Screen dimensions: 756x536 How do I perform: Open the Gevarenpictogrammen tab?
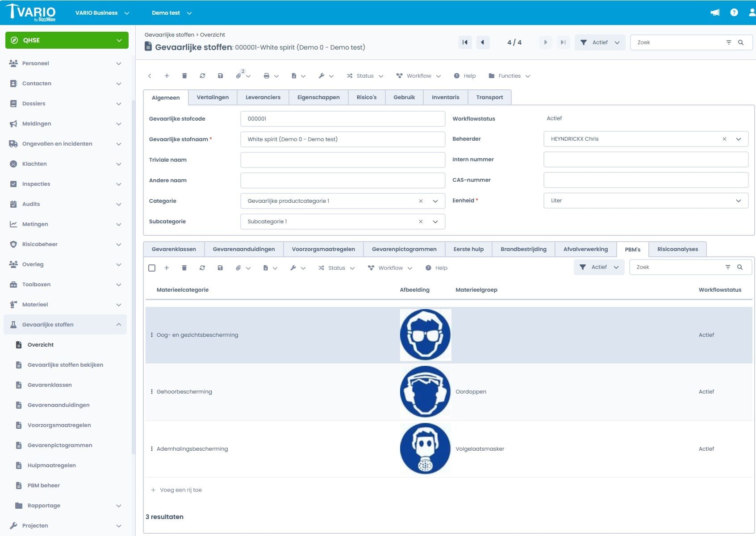[404, 249]
